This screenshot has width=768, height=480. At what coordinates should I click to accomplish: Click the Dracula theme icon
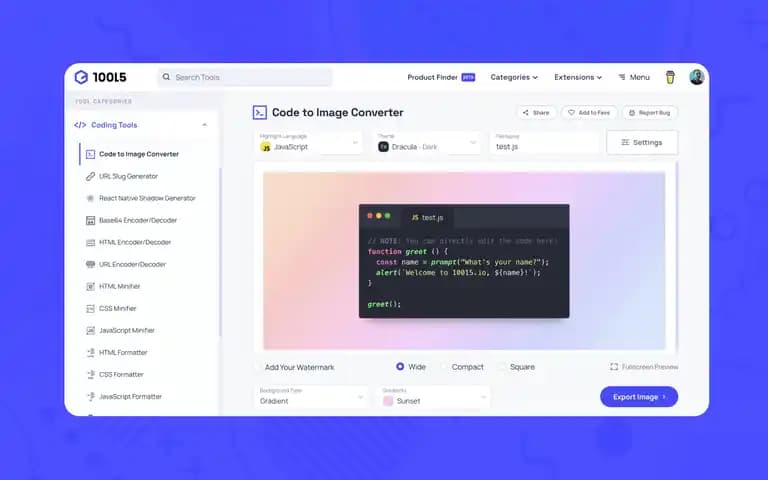pyautogui.click(x=384, y=146)
